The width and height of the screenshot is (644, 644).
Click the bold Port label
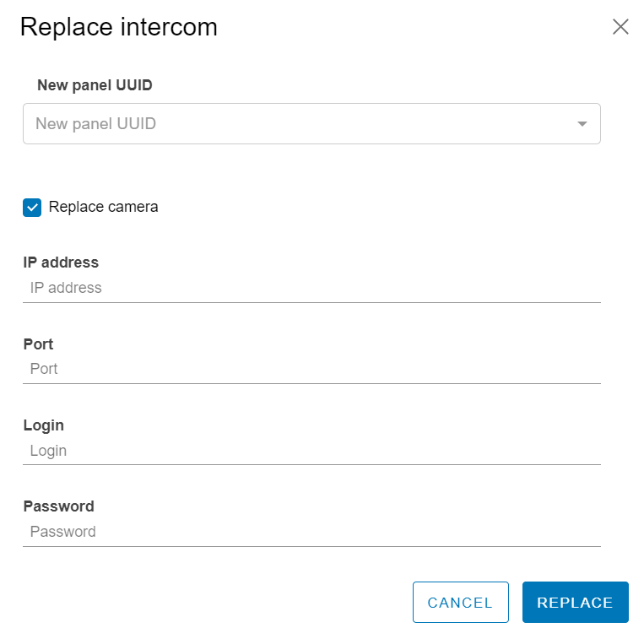[38, 344]
